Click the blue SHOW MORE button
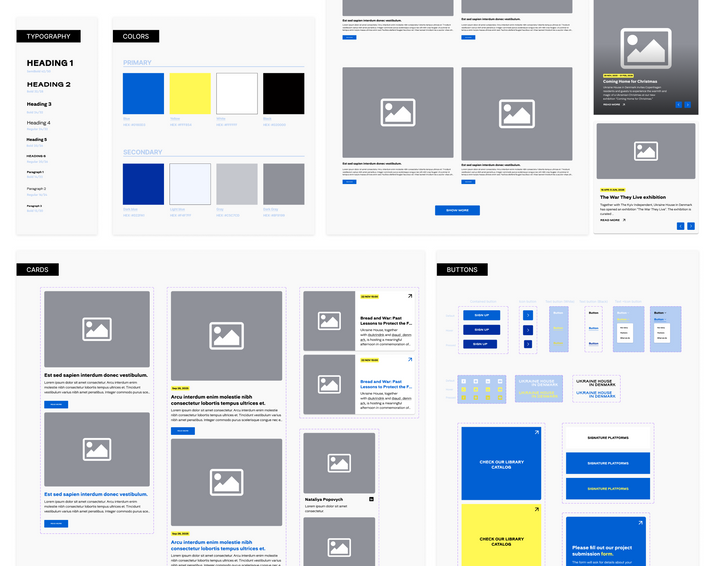The height and width of the screenshot is (566, 715). (x=457, y=210)
